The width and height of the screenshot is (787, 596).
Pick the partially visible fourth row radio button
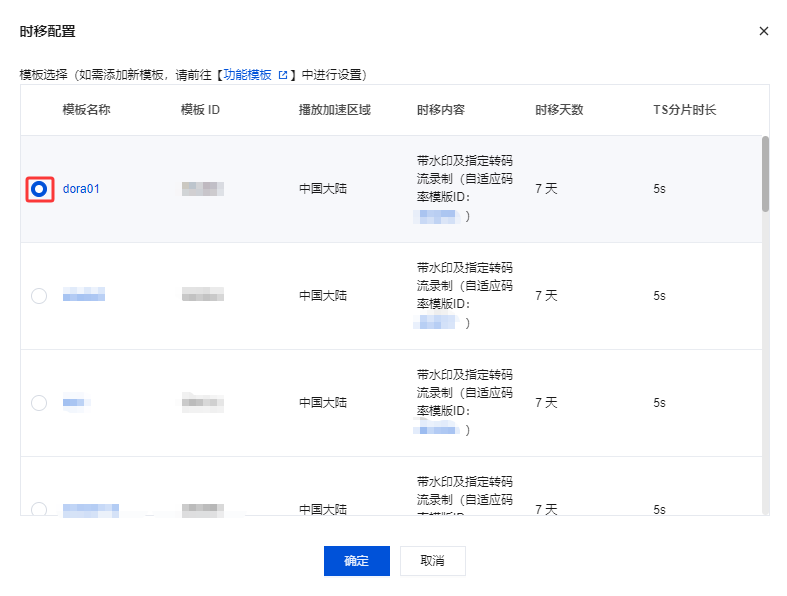(x=39, y=509)
